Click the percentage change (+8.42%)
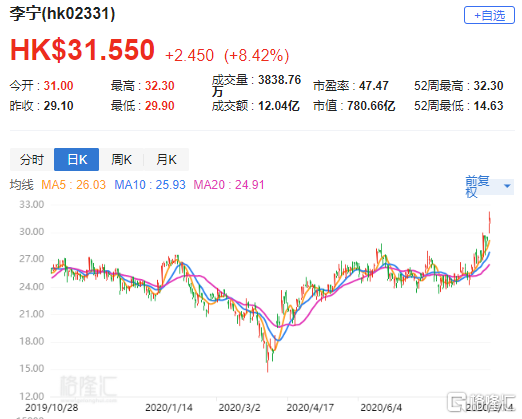The image size is (522, 419). (x=257, y=55)
